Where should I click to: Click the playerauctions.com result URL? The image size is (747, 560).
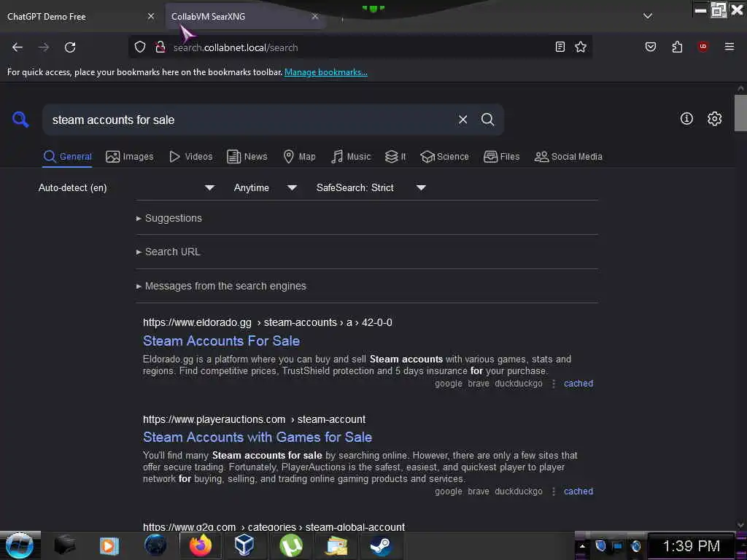pyautogui.click(x=254, y=419)
